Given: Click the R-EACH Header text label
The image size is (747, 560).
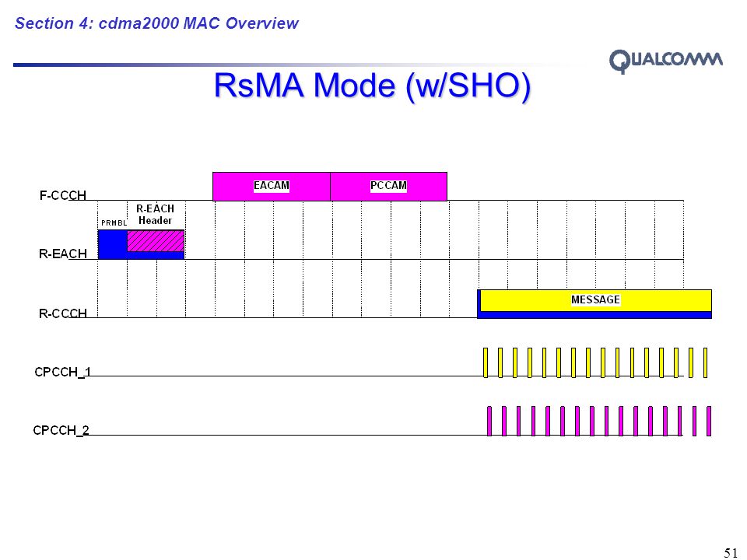Looking at the screenshot, I should pyautogui.click(x=156, y=215).
